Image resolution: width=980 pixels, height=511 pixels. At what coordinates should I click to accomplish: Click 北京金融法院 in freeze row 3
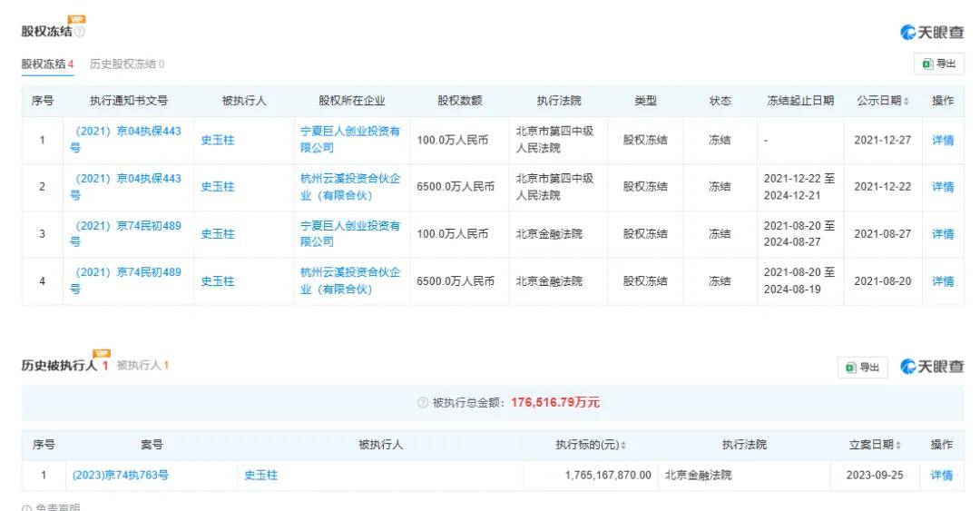(549, 234)
